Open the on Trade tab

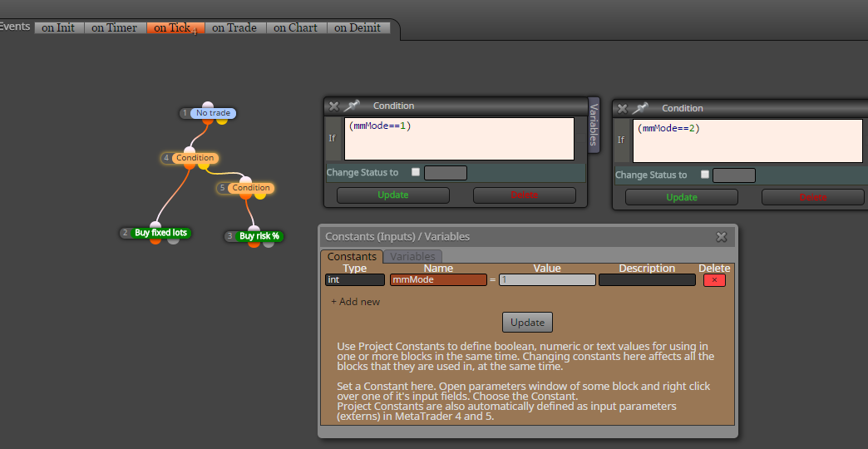coord(234,27)
